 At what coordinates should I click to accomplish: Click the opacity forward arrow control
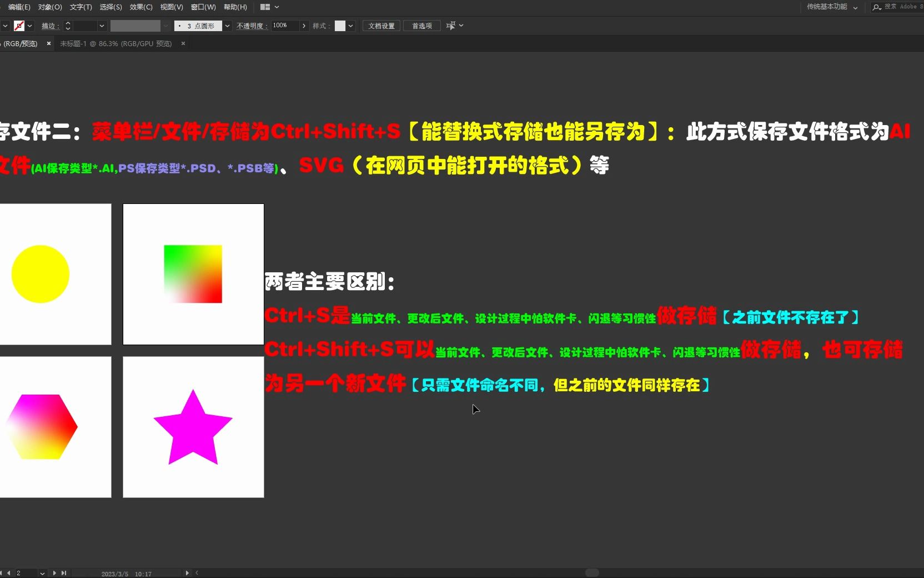tap(304, 26)
